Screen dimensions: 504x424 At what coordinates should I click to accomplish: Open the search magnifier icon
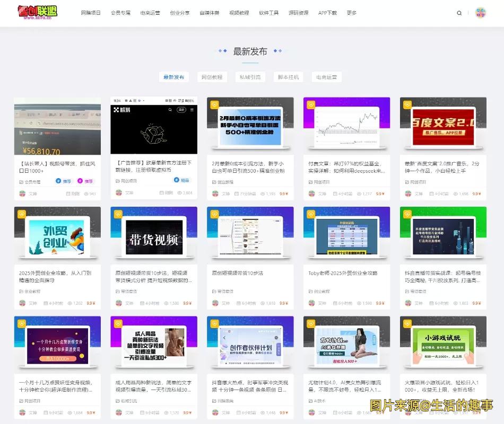[459, 13]
